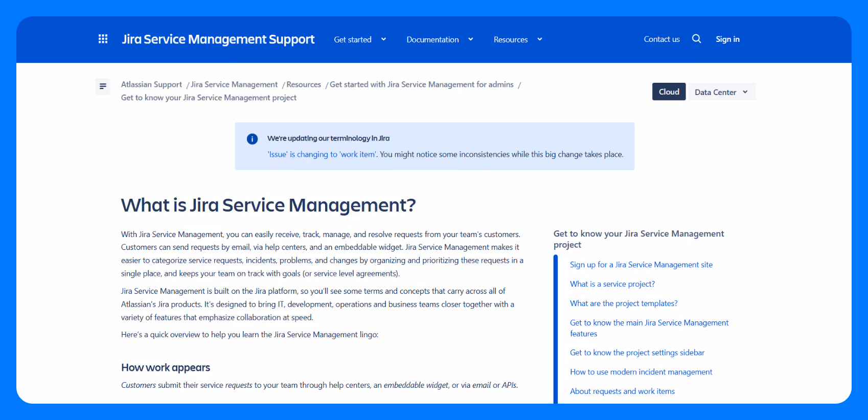Click the search magnifier icon
The height and width of the screenshot is (420, 868).
point(696,39)
